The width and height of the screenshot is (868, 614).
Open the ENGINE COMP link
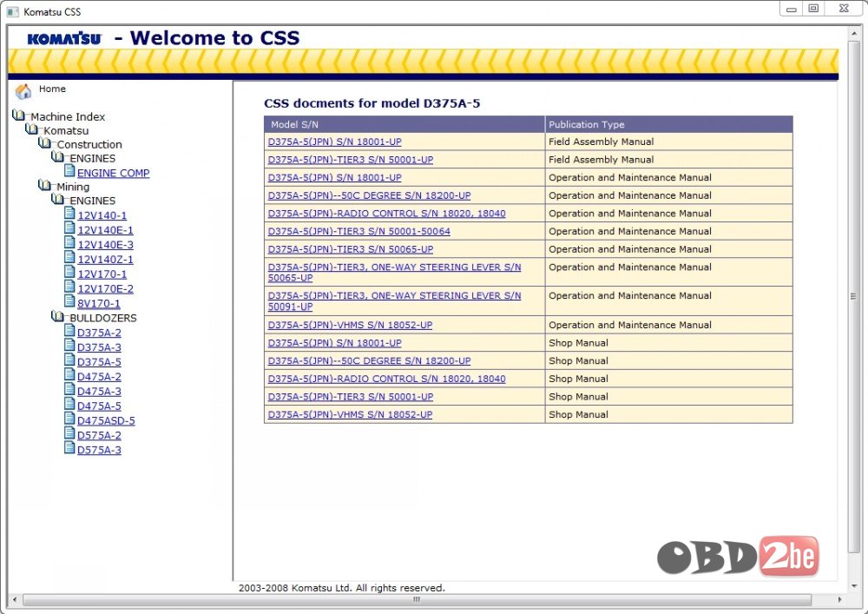[114, 173]
